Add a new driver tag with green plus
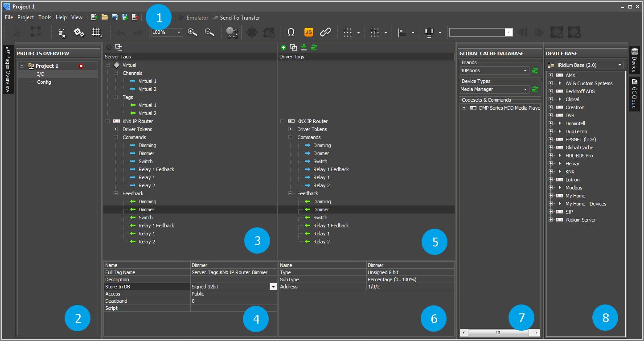The height and width of the screenshot is (341, 644). point(284,47)
